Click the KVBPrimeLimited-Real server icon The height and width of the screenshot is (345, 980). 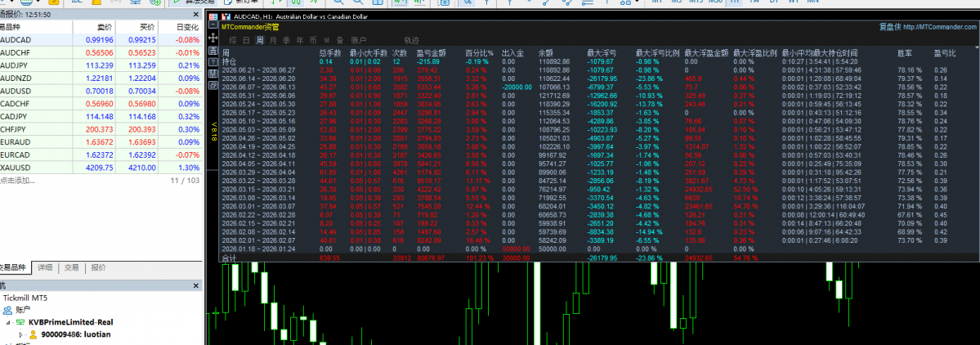pos(21,322)
